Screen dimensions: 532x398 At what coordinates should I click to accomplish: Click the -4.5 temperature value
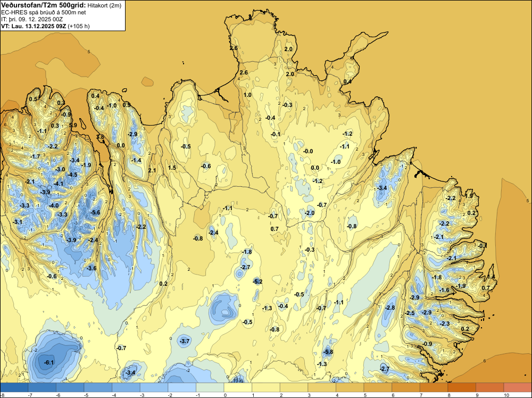pos(72,175)
